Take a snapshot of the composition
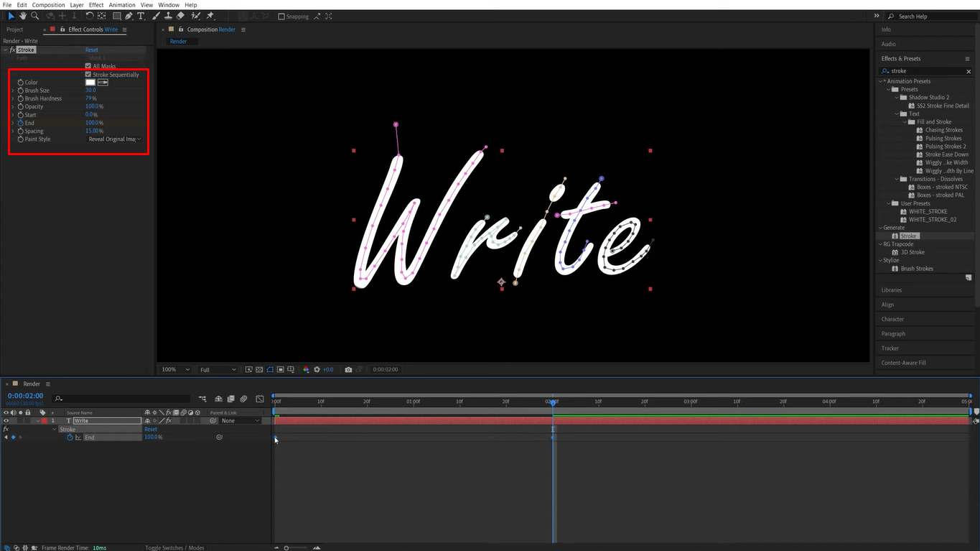980x551 pixels. pyautogui.click(x=349, y=369)
